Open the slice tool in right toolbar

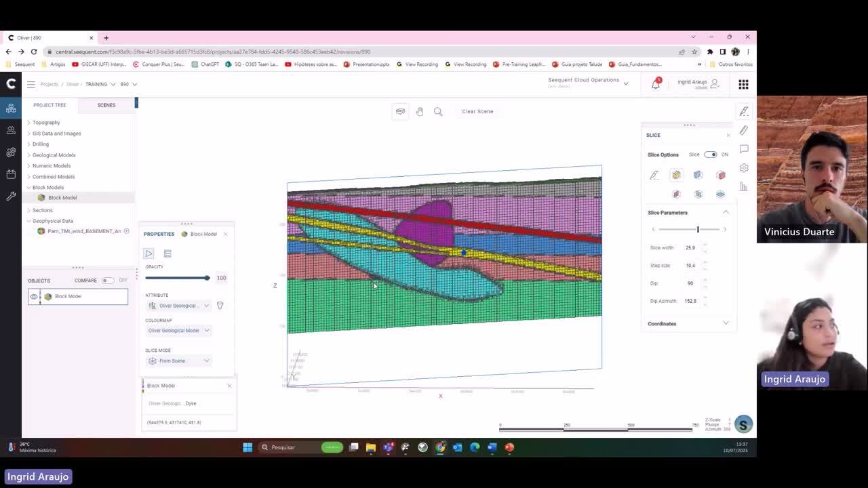(744, 111)
